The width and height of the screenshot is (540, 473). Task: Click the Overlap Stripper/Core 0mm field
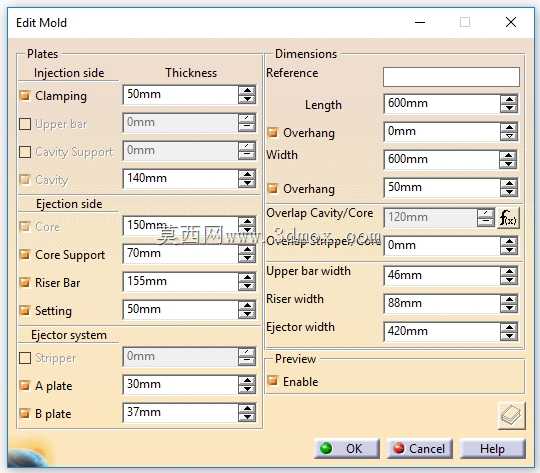[442, 246]
